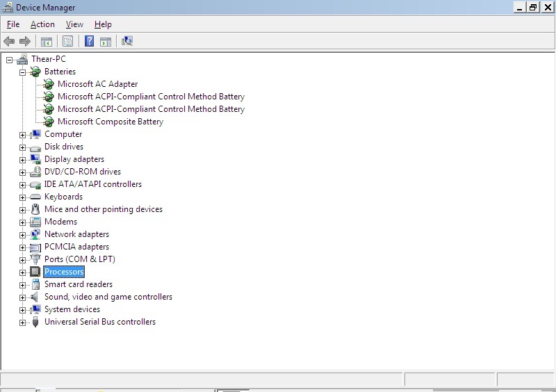The image size is (556, 392).
Task: Click the speaker icon for Sound controllers
Action: click(x=34, y=297)
